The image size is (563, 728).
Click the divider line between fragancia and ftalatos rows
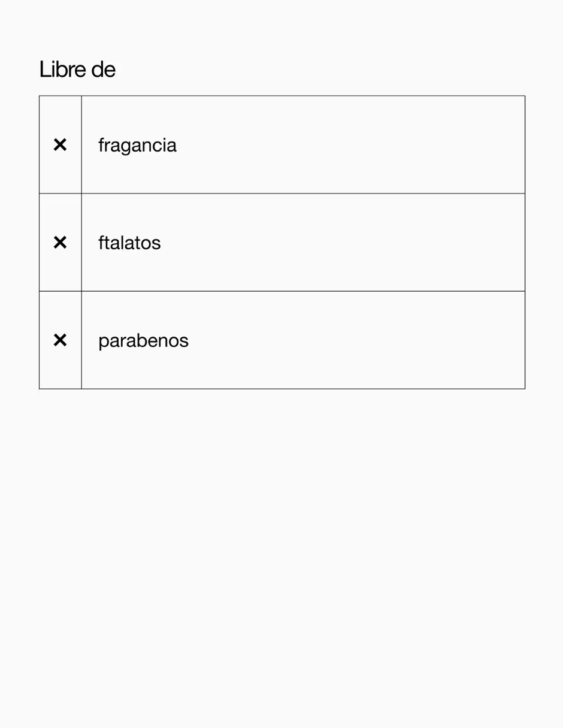(282, 194)
